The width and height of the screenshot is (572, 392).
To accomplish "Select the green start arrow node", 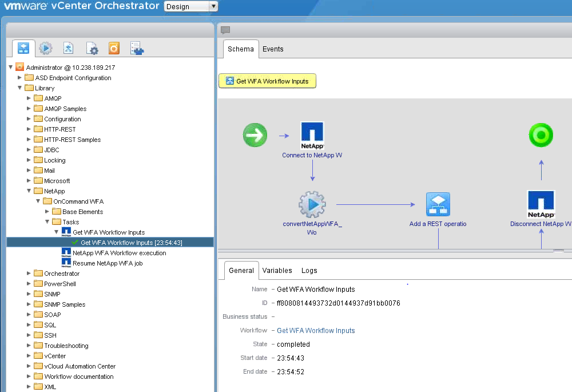I will [255, 135].
